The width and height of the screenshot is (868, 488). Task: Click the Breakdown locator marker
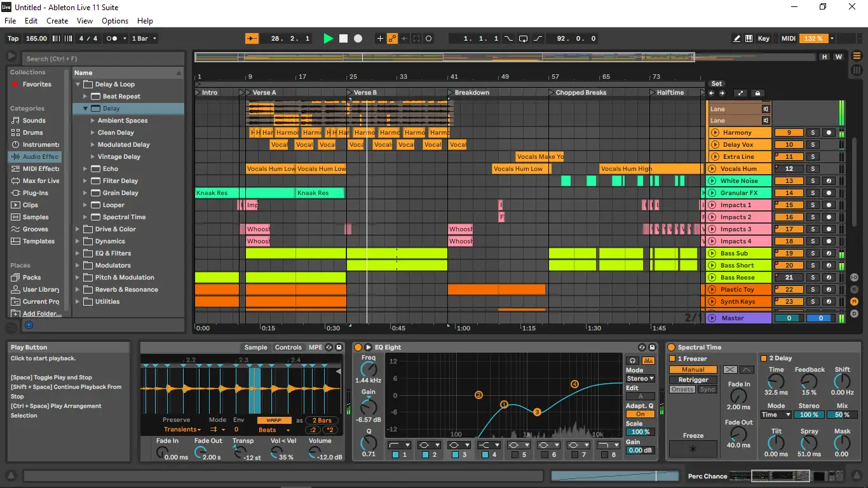(x=451, y=93)
